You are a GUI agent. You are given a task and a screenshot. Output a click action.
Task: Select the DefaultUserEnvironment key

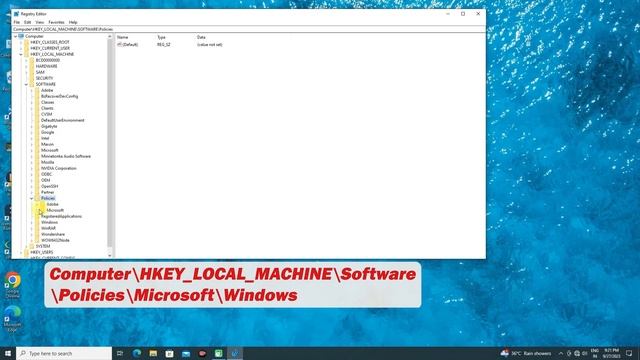[62, 120]
